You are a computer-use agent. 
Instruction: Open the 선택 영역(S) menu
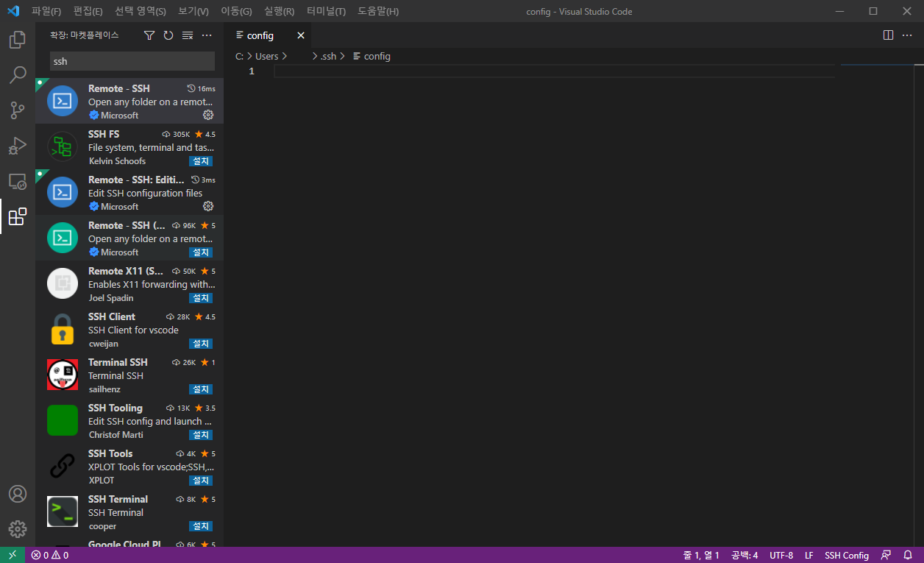click(141, 11)
